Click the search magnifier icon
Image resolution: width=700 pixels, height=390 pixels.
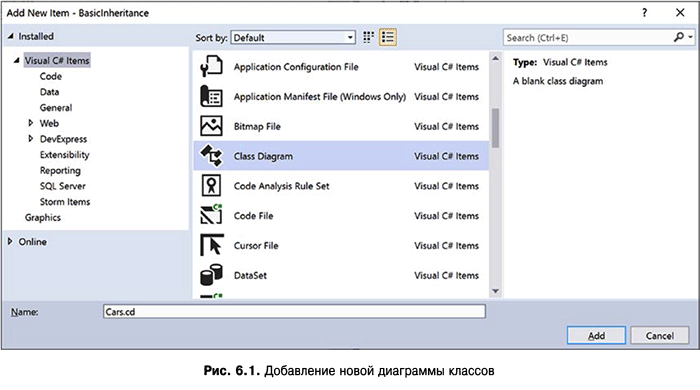(x=679, y=37)
